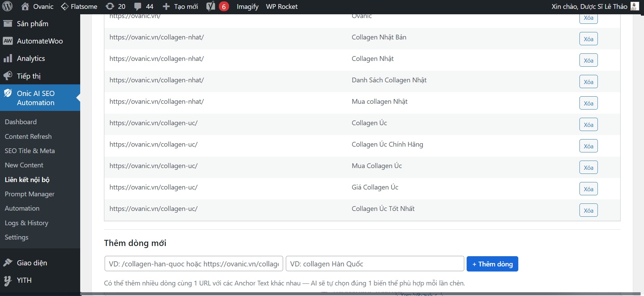The image size is (644, 296).
Task: Open the Automation submenu item
Action: click(x=22, y=208)
